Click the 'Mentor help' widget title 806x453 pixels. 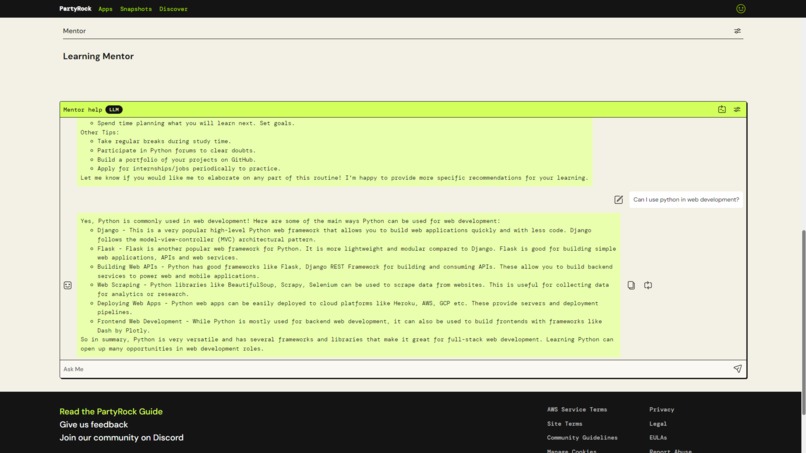82,110
